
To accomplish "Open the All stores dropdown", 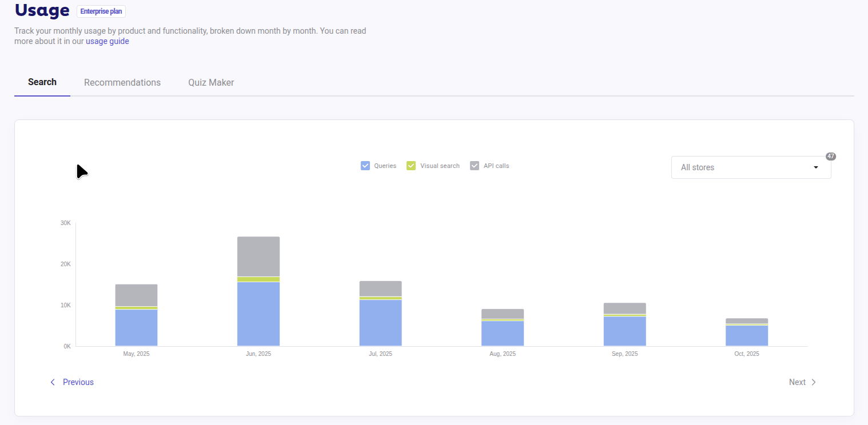I will (x=743, y=167).
